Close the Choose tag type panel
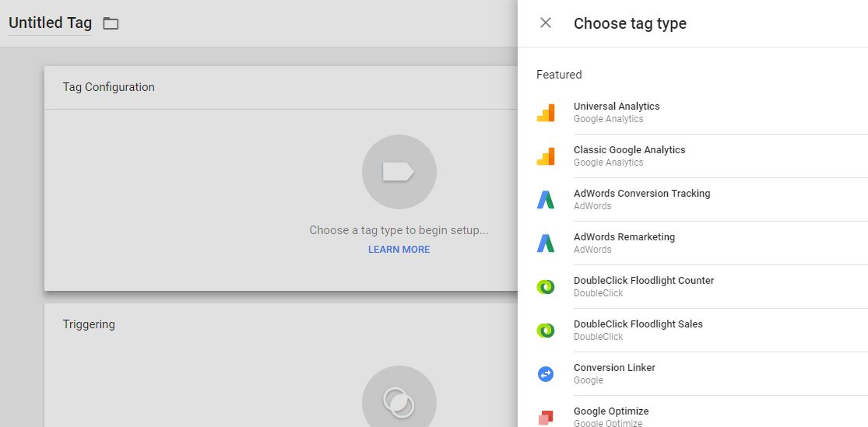Viewport: 868px width, 427px height. point(545,23)
